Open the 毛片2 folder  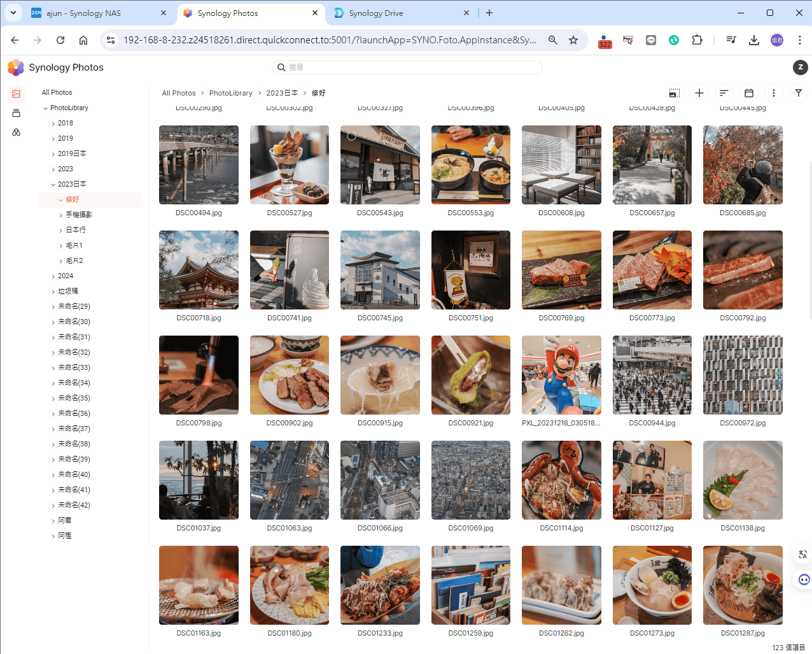click(x=74, y=260)
